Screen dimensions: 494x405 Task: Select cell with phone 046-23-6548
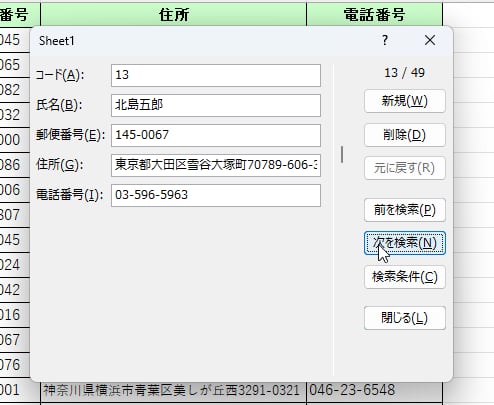click(374, 390)
